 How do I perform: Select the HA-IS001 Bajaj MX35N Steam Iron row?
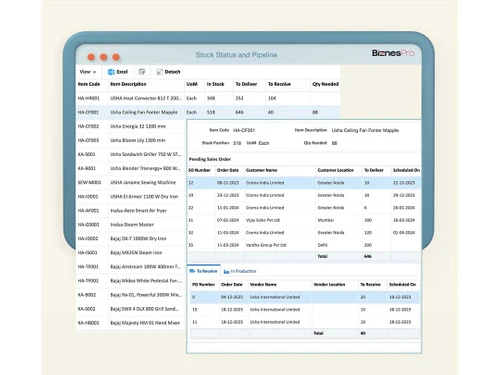coord(131,253)
